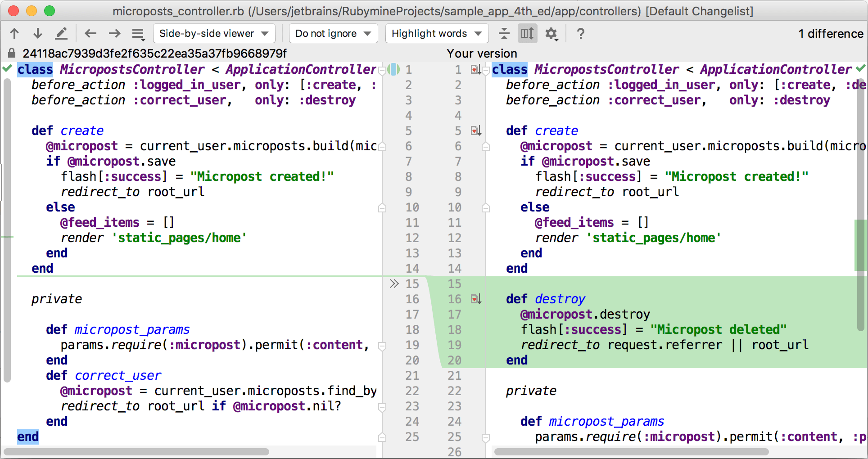868x459 pixels.
Task: Collapse unchanged fragments icon
Action: 504,33
